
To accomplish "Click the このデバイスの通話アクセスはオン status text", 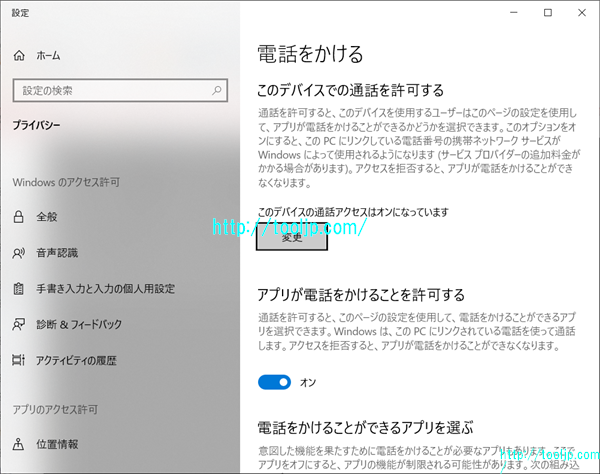I will tap(353, 212).
